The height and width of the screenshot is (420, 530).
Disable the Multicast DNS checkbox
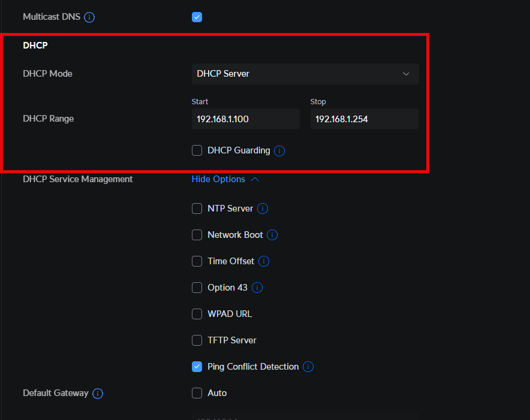197,17
